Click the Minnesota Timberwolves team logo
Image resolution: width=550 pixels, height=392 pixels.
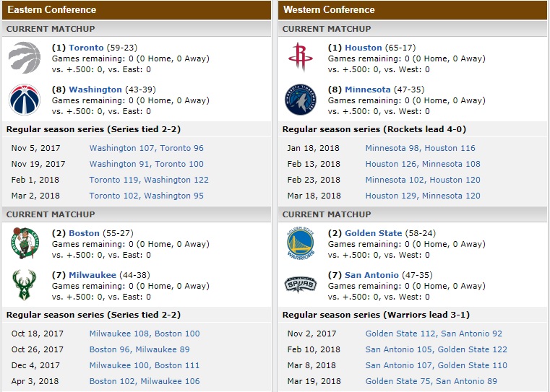301,100
